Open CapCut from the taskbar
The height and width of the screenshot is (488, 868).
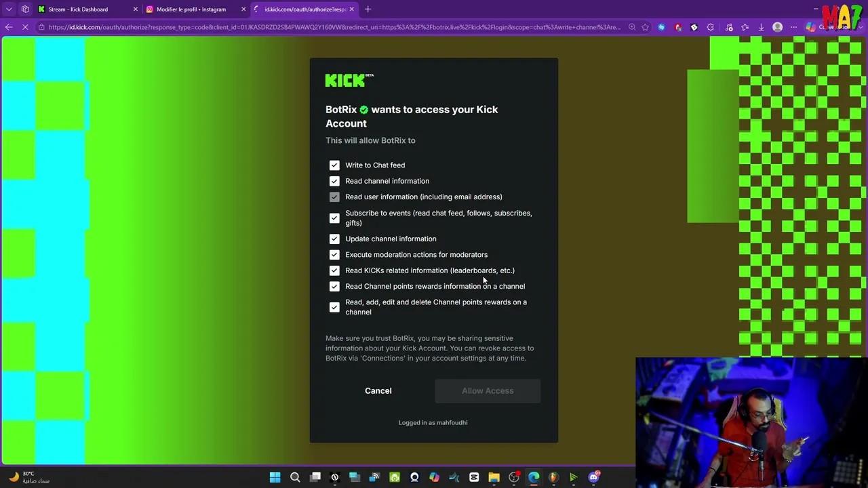pos(474,477)
